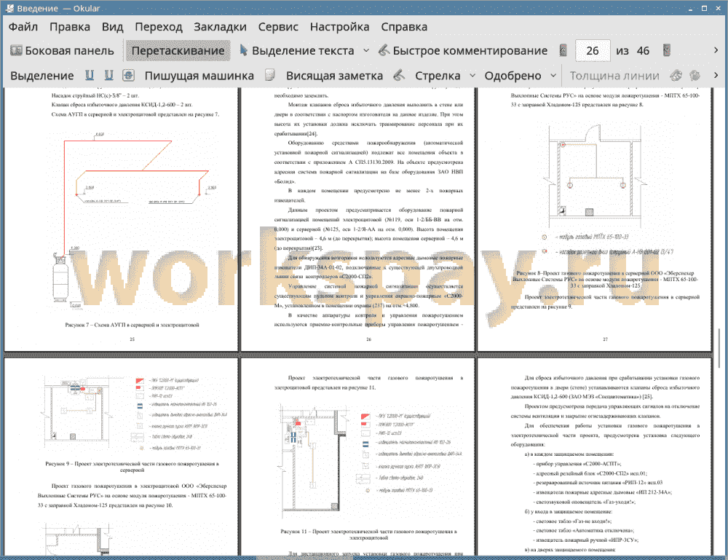Choose the Пишущая машинка typewriter tool
The width and height of the screenshot is (728, 560).
point(199,76)
